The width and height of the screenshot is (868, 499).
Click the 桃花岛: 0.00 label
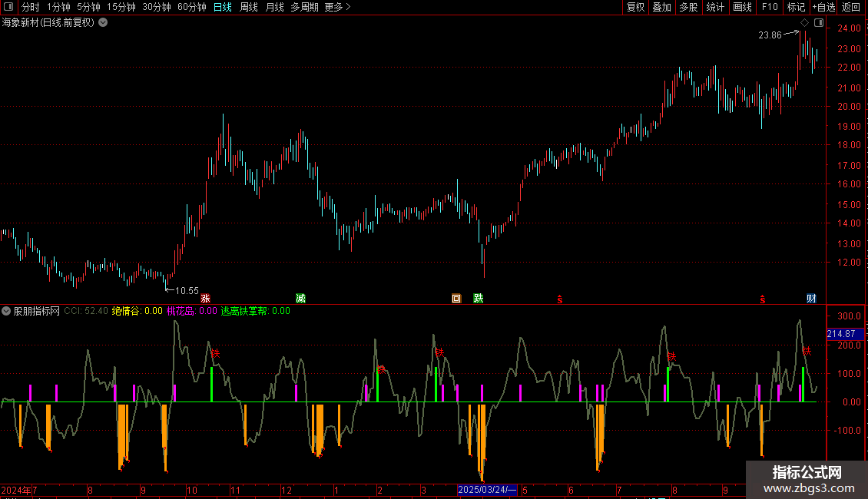[191, 311]
